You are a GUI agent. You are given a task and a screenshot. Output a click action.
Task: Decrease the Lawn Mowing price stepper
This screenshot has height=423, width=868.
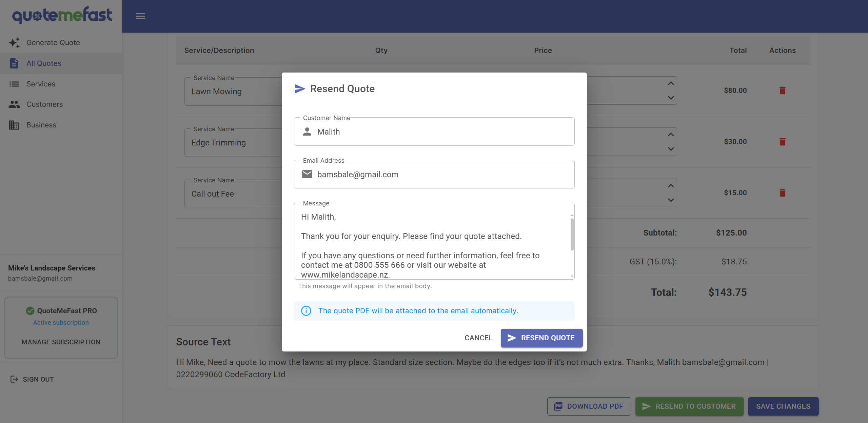pyautogui.click(x=671, y=98)
